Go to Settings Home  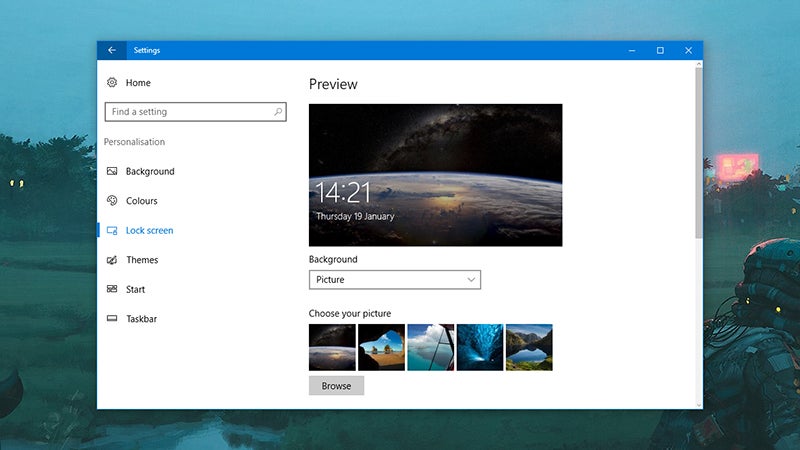tap(138, 83)
